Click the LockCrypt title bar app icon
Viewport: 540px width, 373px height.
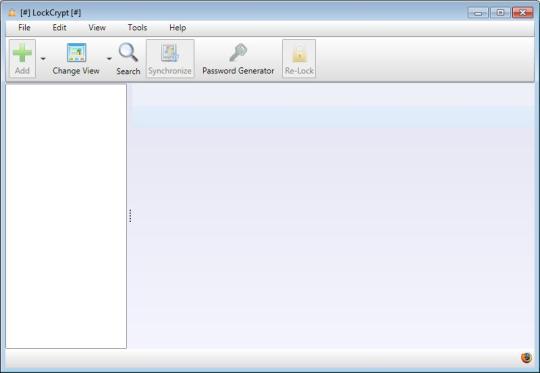(12, 13)
